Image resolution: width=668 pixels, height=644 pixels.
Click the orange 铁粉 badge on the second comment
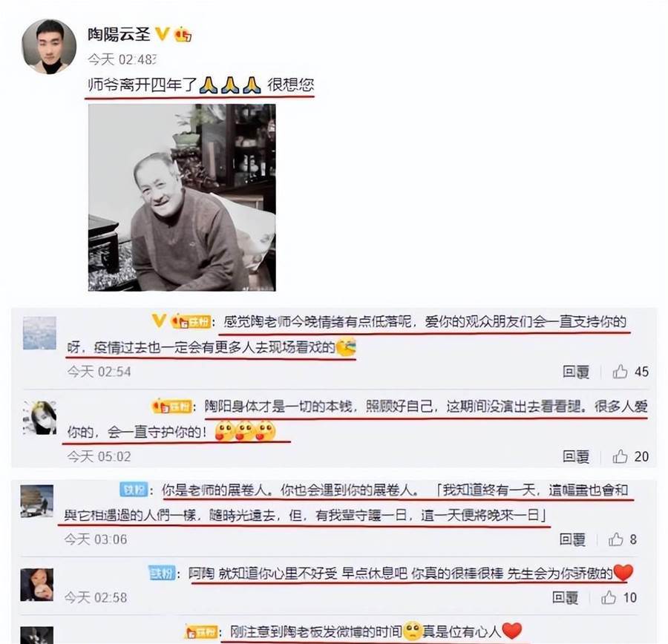[x=171, y=406]
